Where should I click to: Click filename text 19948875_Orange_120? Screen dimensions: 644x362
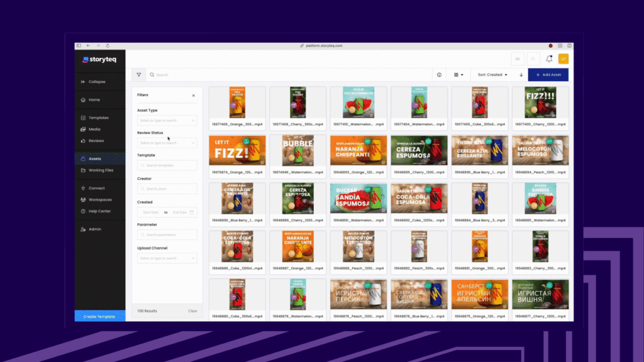click(480, 317)
